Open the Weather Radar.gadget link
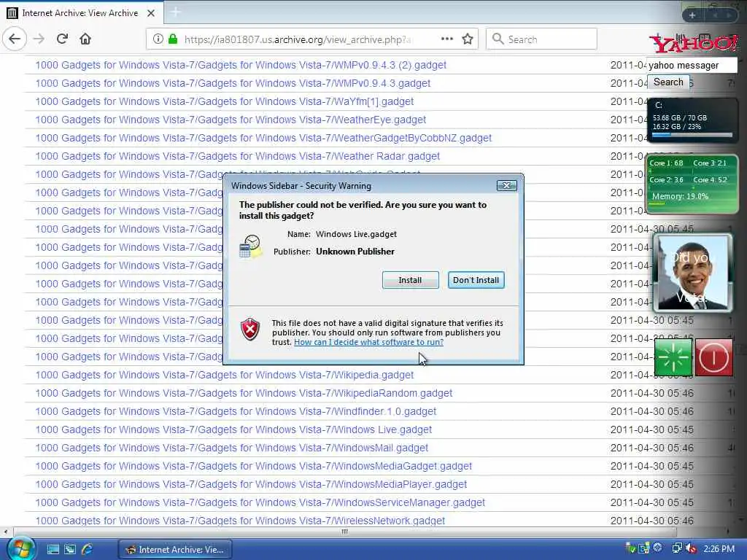The height and width of the screenshot is (560, 747). pos(237,156)
